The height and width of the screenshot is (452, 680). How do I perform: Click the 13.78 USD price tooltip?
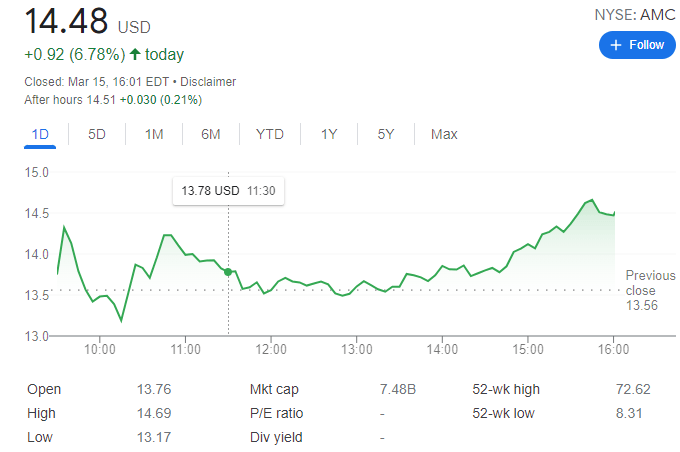[228, 190]
